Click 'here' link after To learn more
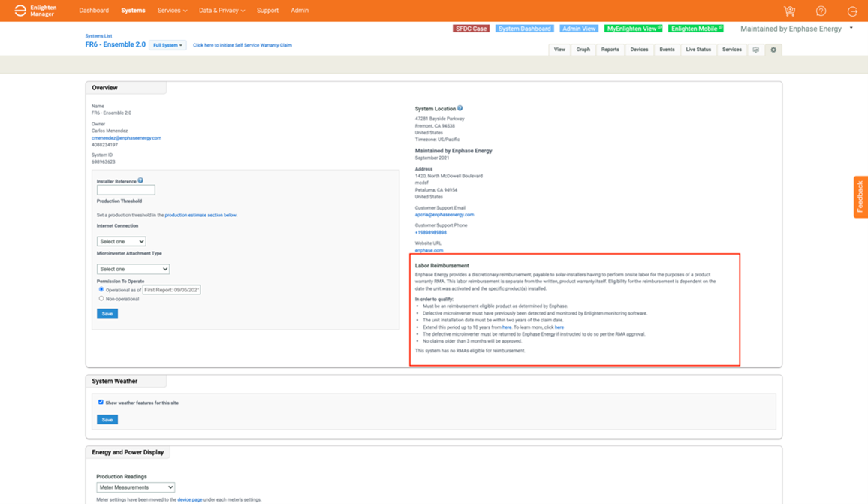Image resolution: width=868 pixels, height=504 pixels. click(x=559, y=327)
